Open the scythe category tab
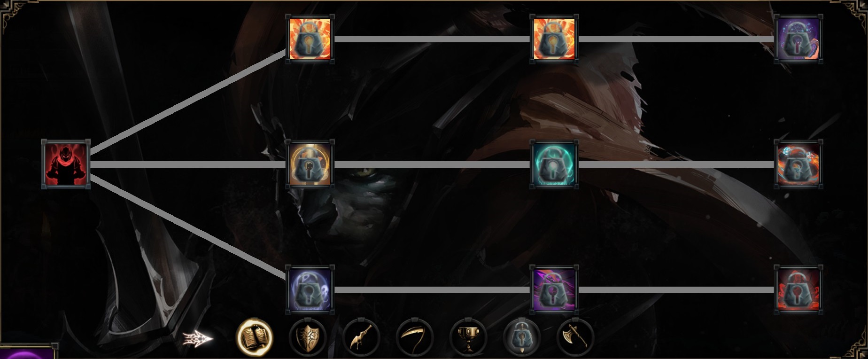Screen dimensions: 868x359 tap(415, 337)
